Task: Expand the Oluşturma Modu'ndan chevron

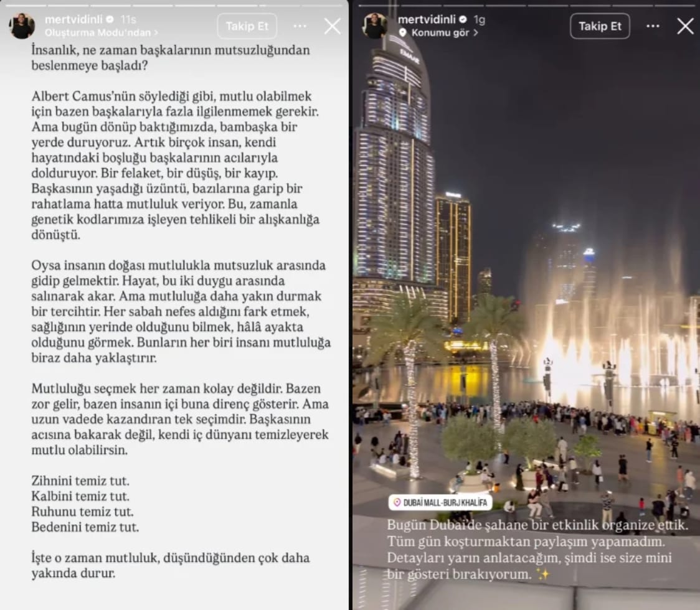Action: [156, 32]
